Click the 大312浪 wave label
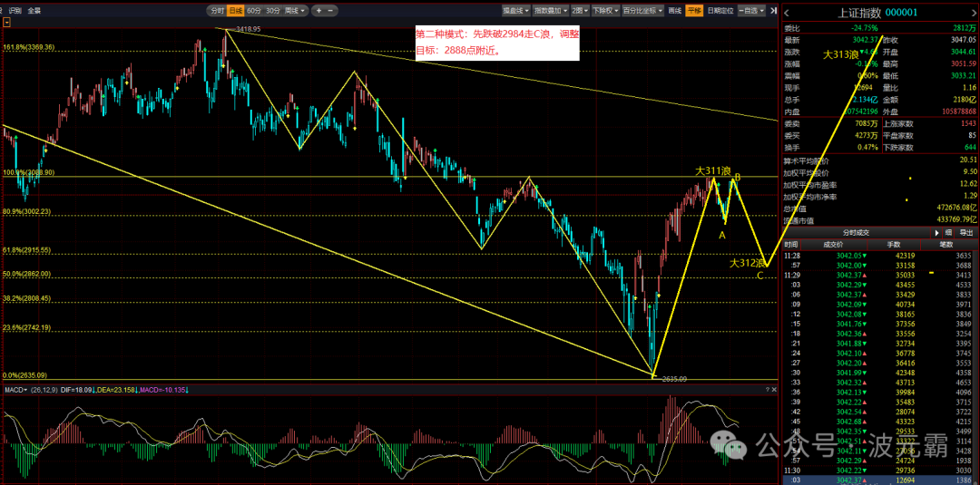The height and width of the screenshot is (485, 980). (748, 264)
